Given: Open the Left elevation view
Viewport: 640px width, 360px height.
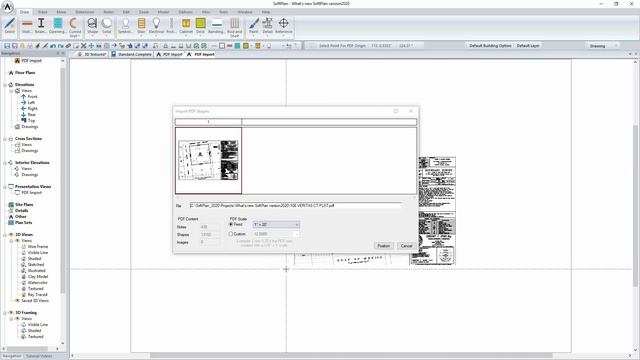Looking at the screenshot, I should pyautogui.click(x=31, y=102).
